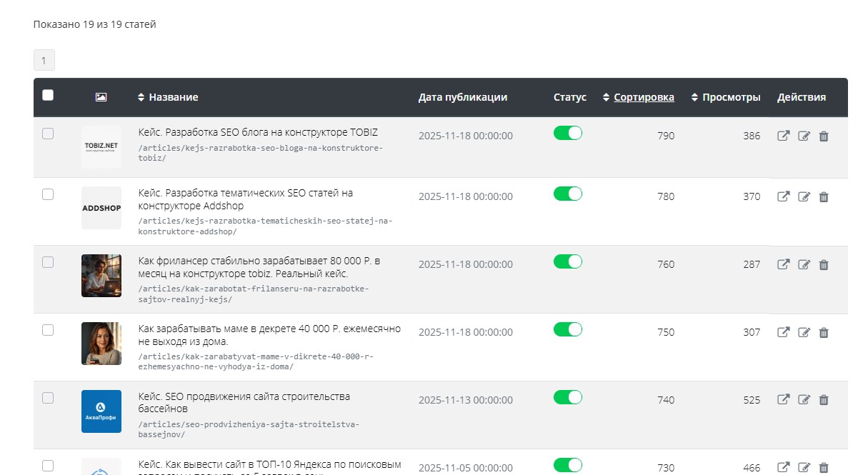Click the view count 525
This screenshot has width=868, height=475.
coord(752,400)
